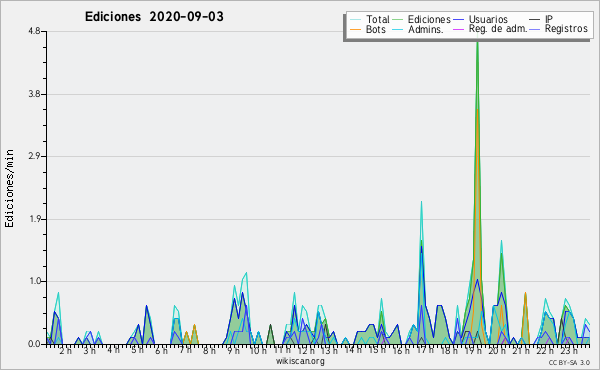Select the 'Usuarios' legend label
This screenshot has width=600, height=370.
(488, 19)
